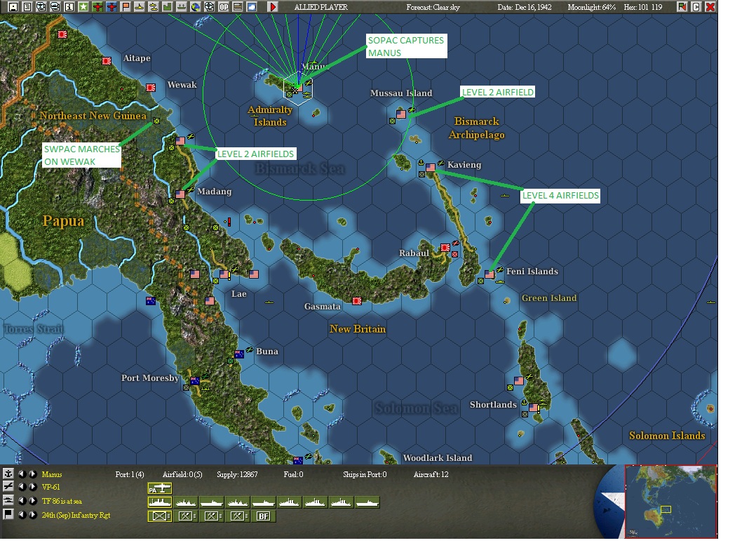Click the world minimap thumbnail
This screenshot has width=756, height=543.
click(x=670, y=502)
